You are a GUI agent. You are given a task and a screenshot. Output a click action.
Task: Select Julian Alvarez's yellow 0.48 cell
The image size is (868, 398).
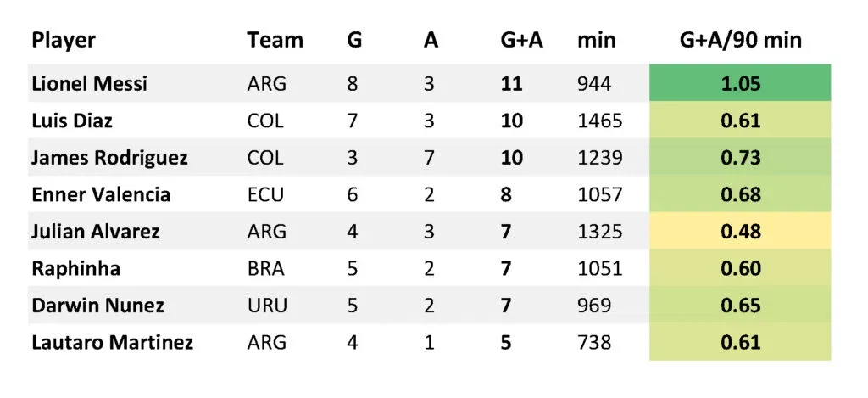[x=740, y=231]
